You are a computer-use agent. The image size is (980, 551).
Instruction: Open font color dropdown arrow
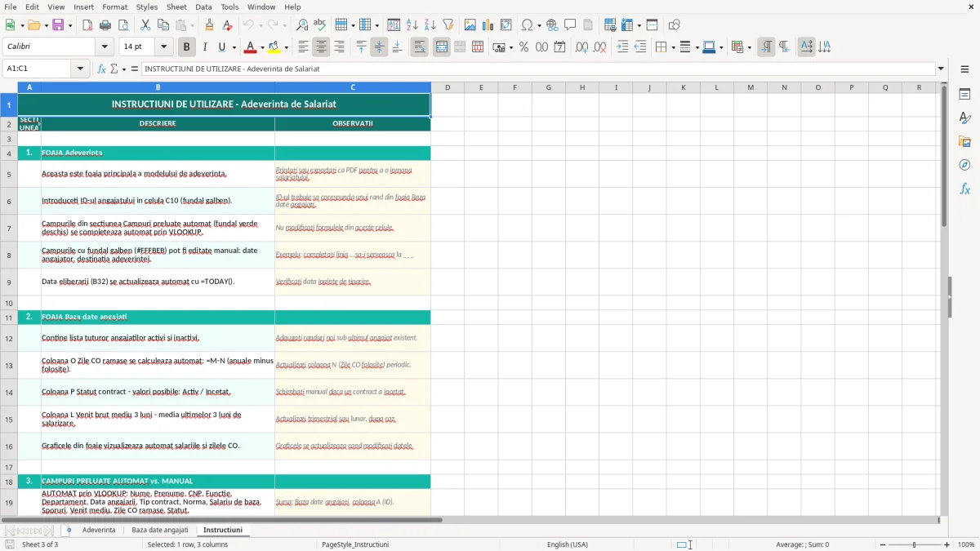[x=261, y=47]
